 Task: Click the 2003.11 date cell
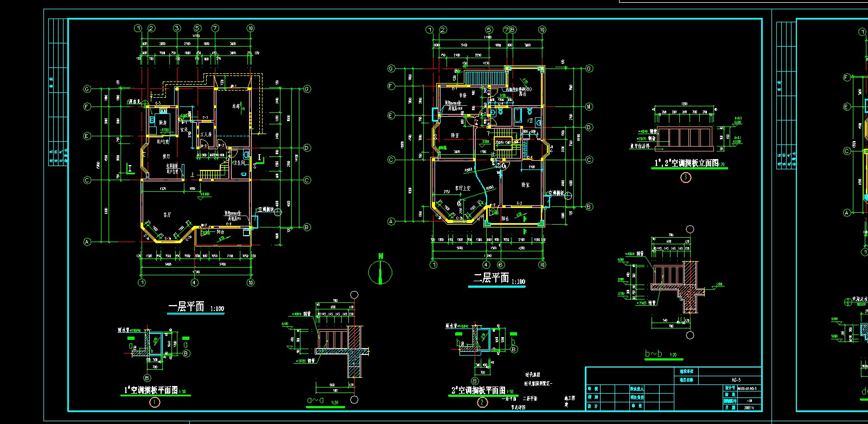749,407
